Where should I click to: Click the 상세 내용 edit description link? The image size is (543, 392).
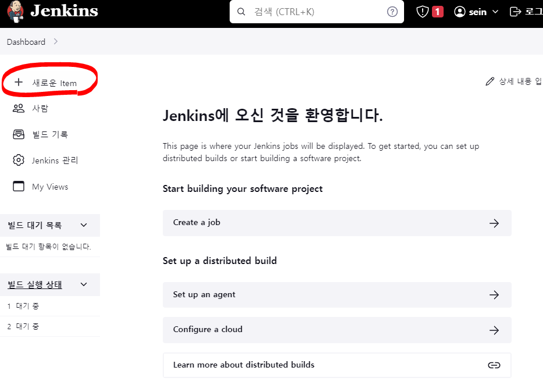click(x=520, y=81)
